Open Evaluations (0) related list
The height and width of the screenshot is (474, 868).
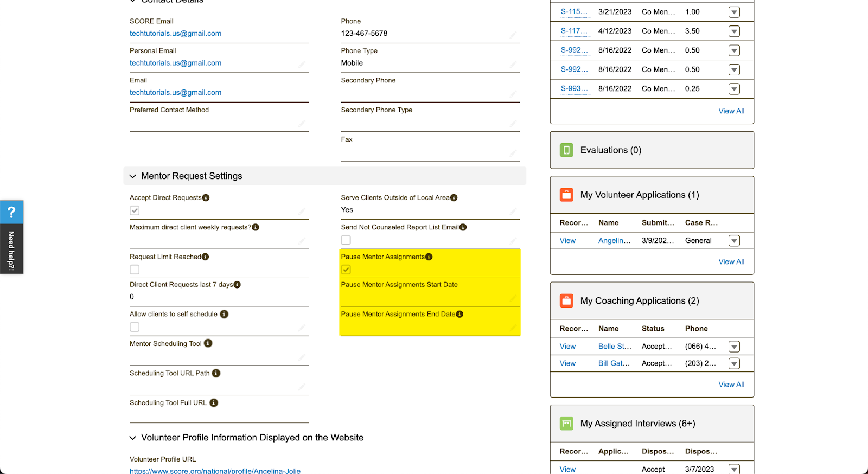[x=611, y=150]
